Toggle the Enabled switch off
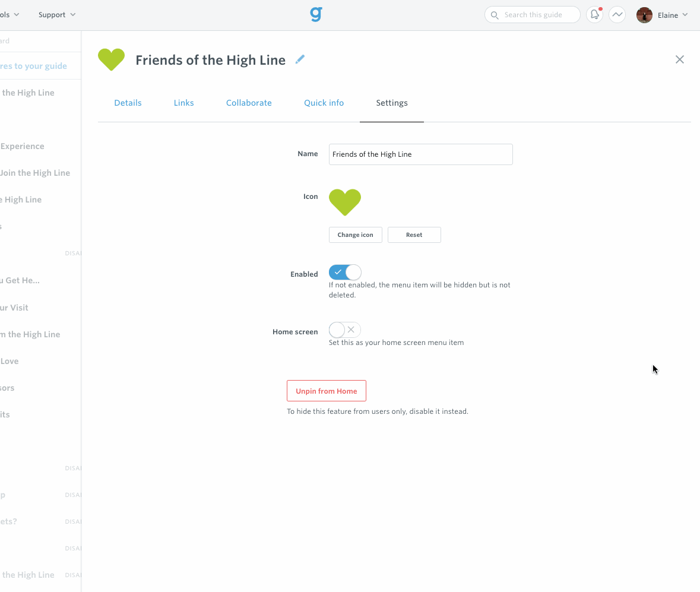Screen dimensions: 700x592 344,273
